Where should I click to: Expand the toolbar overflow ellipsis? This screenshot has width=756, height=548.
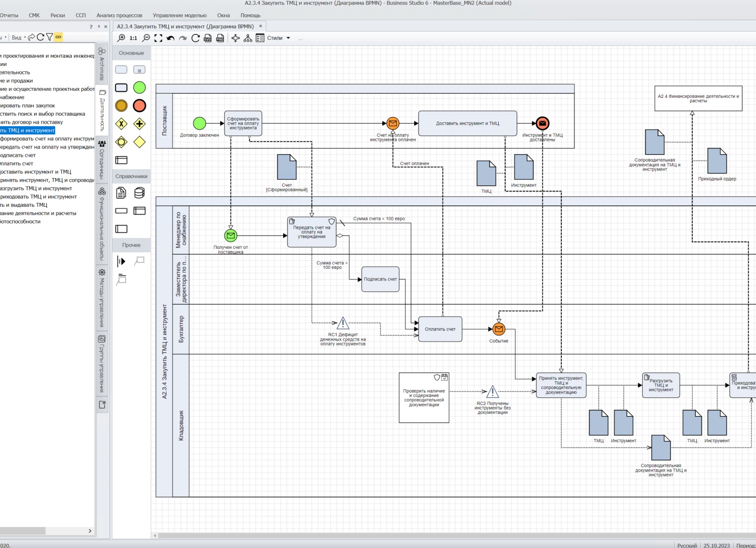[x=300, y=38]
